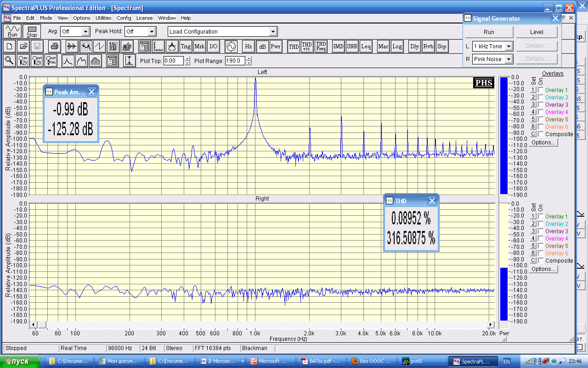588x368 pixels.
Task: Open the Config menu
Action: coord(124,18)
